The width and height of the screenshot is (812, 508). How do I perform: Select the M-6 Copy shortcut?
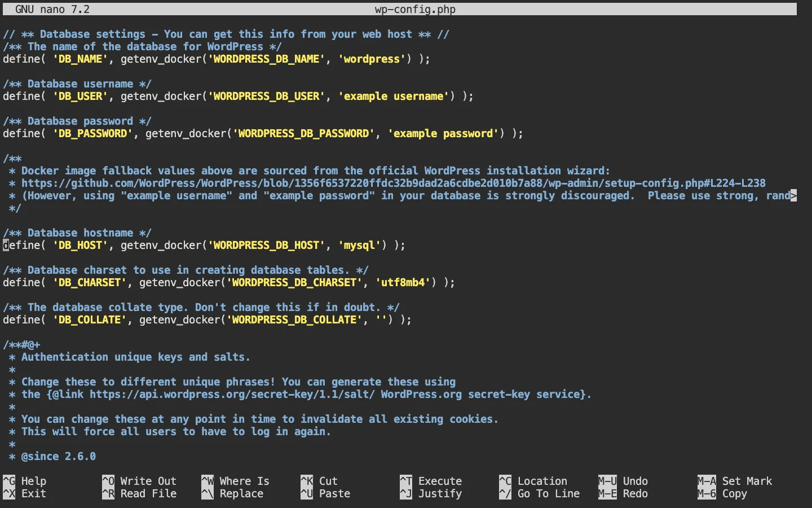722,493
